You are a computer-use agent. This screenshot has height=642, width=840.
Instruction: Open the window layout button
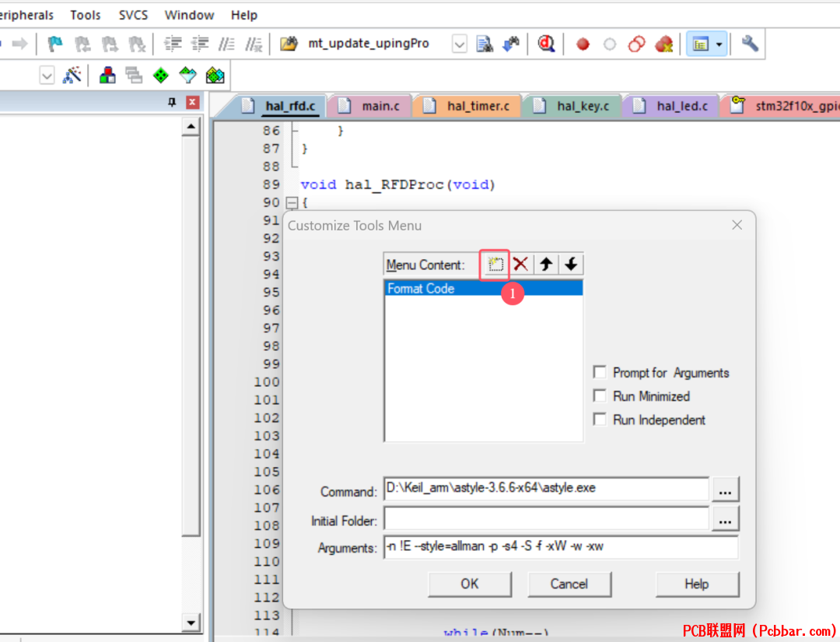click(701, 44)
